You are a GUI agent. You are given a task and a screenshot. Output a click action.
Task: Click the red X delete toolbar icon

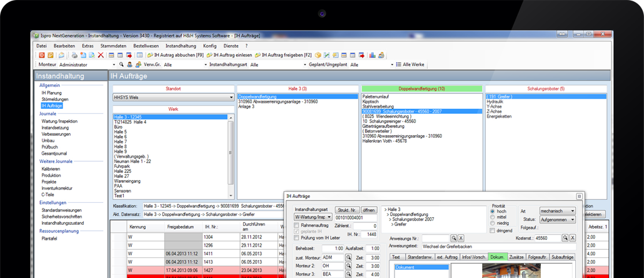coord(101,55)
